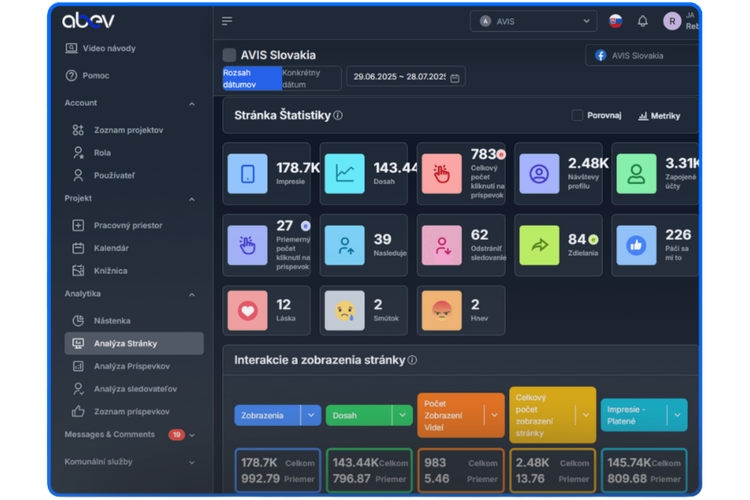Show info icon next to Interakcie a zobrazenia stránky
Image resolution: width=750 pixels, height=500 pixels.
(x=412, y=360)
